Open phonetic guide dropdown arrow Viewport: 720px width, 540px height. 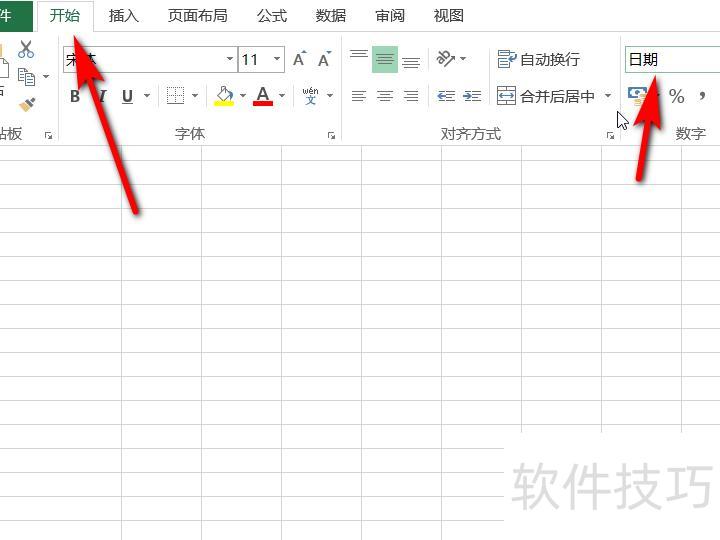(330, 96)
